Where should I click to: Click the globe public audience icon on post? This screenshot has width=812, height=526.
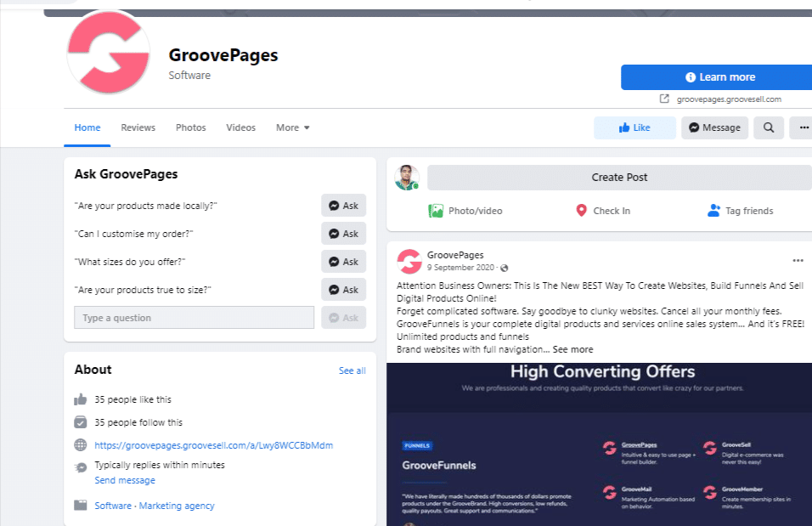(x=505, y=268)
